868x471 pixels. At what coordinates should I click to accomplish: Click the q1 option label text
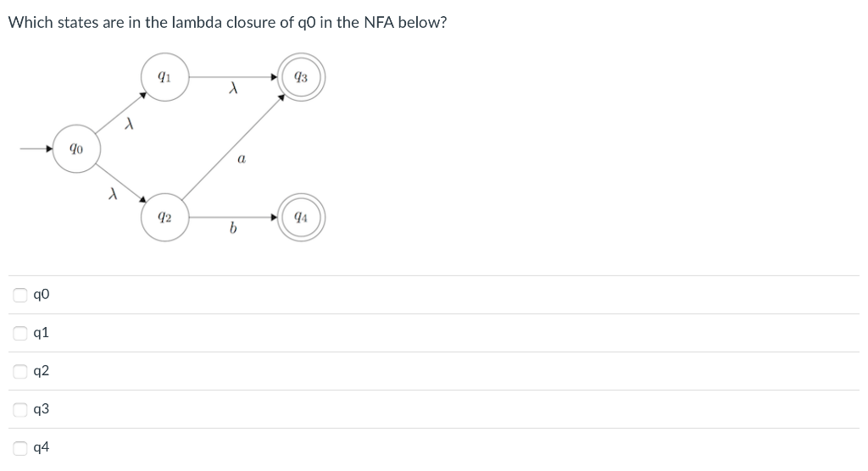click(x=41, y=333)
